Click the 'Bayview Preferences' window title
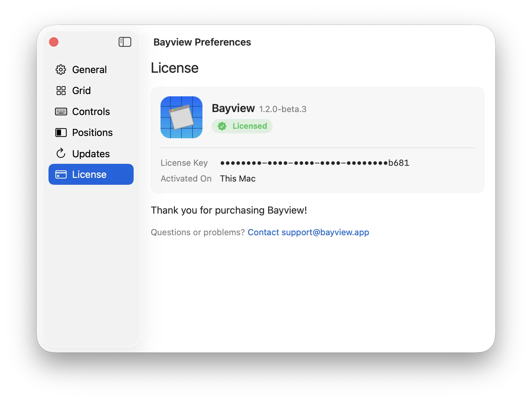The width and height of the screenshot is (532, 401). tap(202, 42)
